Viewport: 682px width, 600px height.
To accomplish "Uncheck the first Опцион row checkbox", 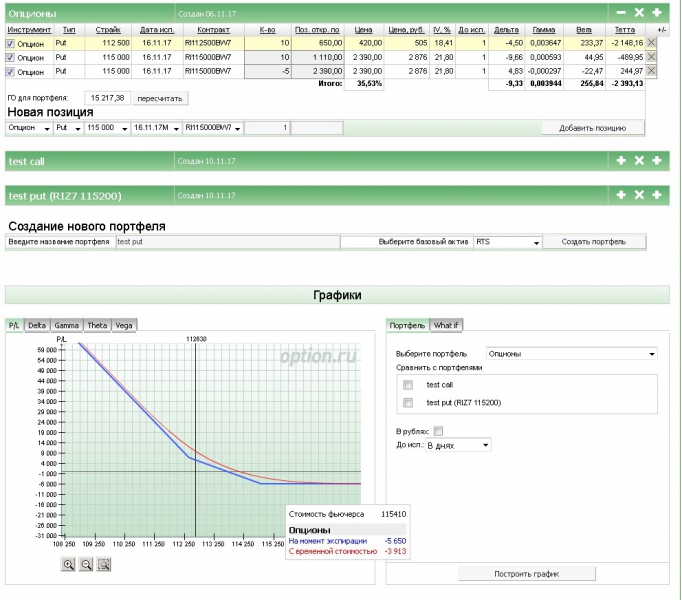I will coord(11,44).
